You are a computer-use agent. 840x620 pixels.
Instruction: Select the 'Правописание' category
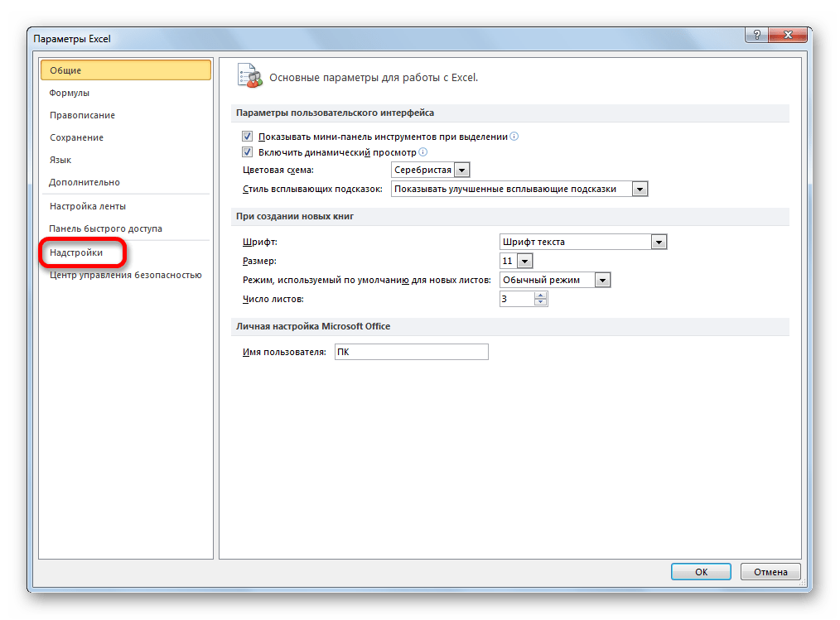pyautogui.click(x=126, y=115)
